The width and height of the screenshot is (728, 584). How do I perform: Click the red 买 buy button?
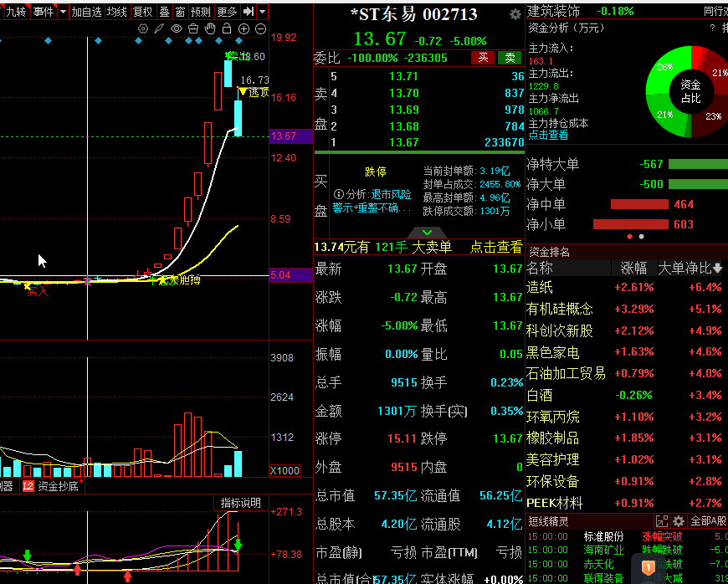483,58
